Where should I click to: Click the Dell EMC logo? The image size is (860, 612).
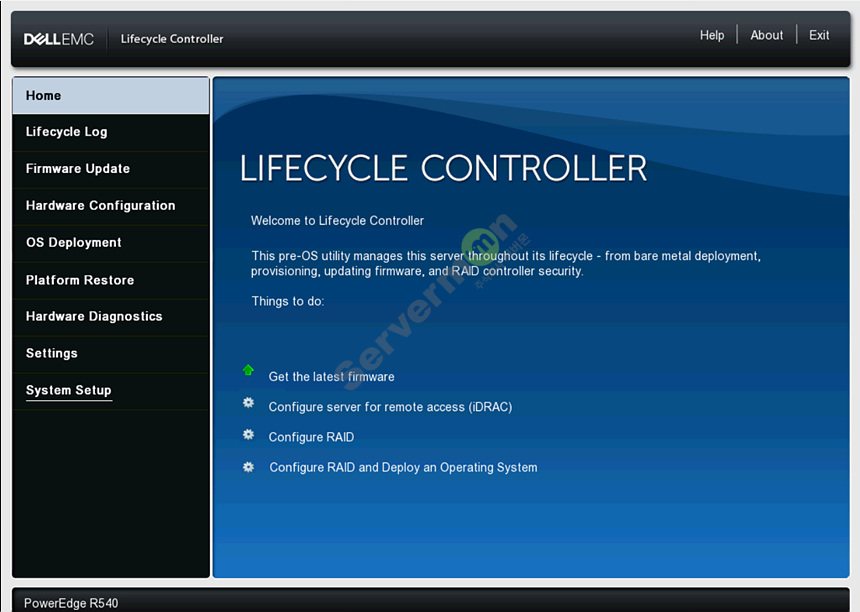[x=59, y=39]
